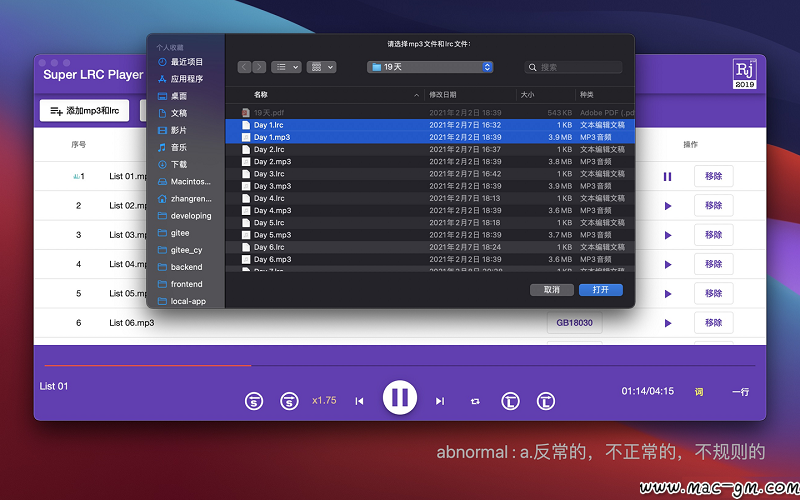Open the developing folder in sidebar
This screenshot has width=800, height=500.
tap(186, 216)
